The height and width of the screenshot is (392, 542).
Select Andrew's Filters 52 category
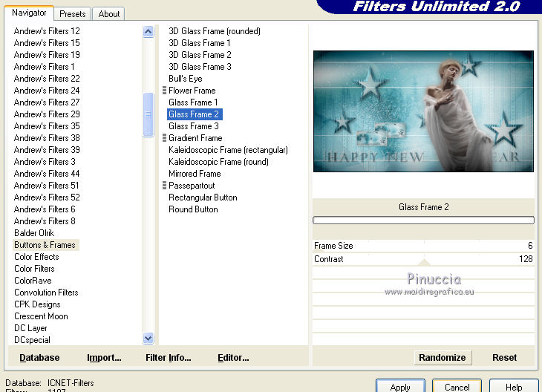click(47, 197)
